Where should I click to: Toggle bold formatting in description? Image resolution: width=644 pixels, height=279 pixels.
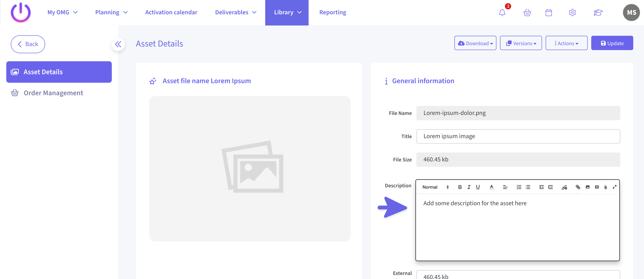[x=460, y=187]
